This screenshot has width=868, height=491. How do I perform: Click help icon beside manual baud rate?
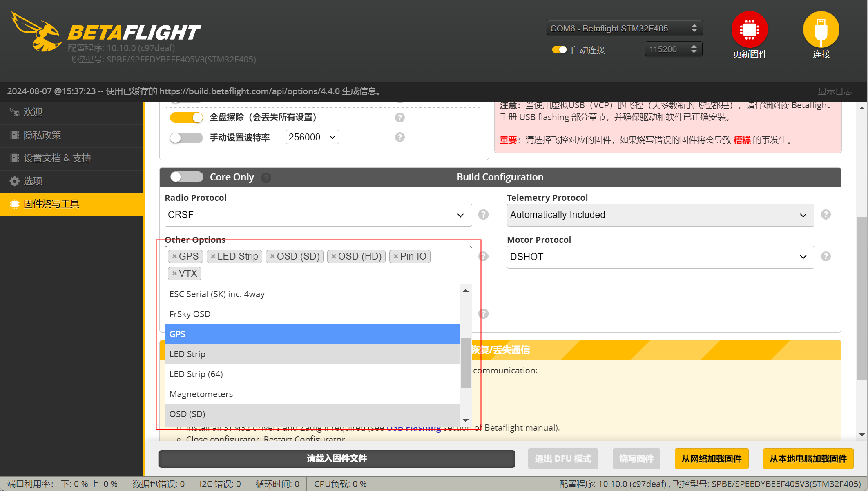(400, 137)
